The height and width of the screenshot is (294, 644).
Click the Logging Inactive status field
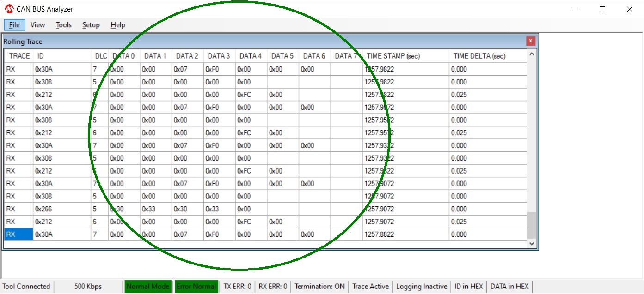422,287
